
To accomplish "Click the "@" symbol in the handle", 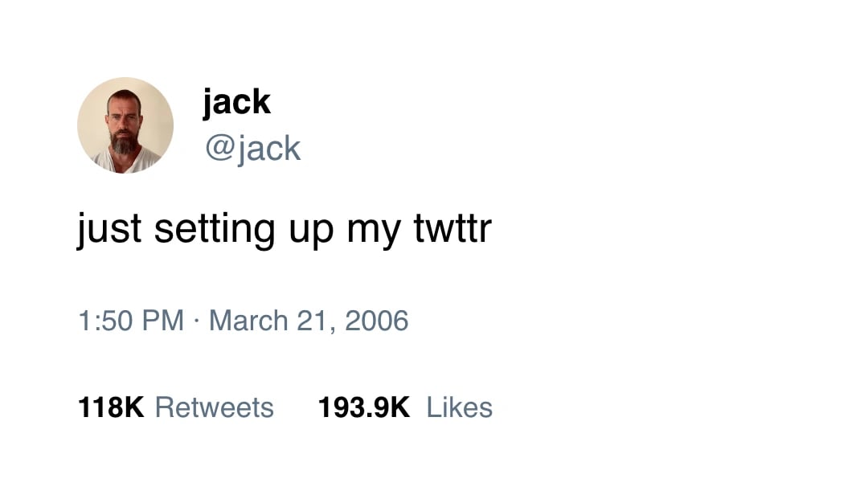I will pos(217,149).
